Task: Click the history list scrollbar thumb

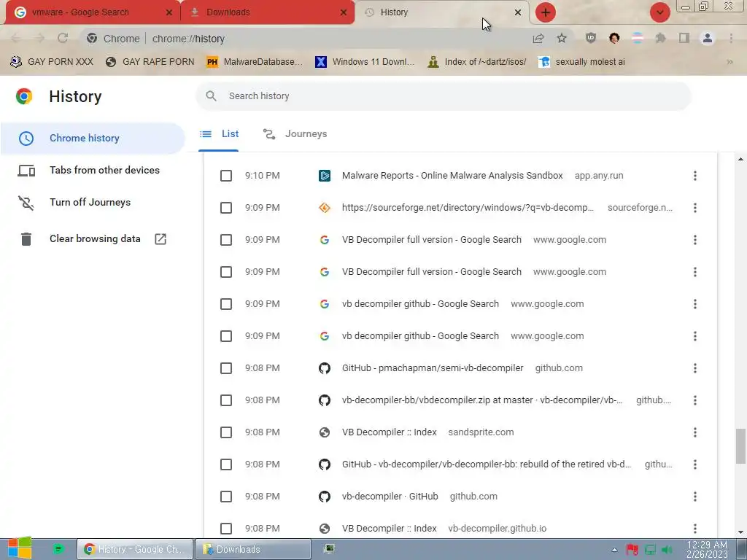Action: [740, 446]
